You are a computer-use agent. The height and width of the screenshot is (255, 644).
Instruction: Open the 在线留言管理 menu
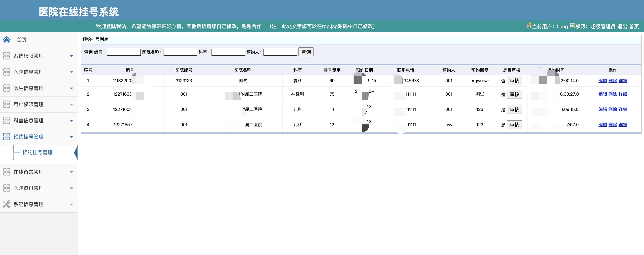pyautogui.click(x=39, y=172)
